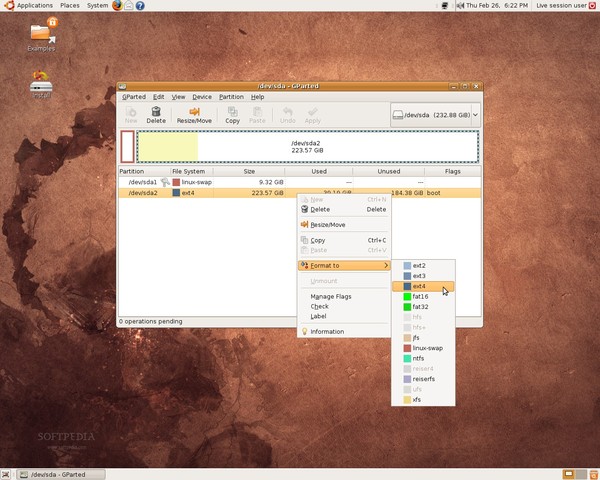The height and width of the screenshot is (480, 600).
Task: Click the Copy toolbar button
Action: tap(232, 115)
